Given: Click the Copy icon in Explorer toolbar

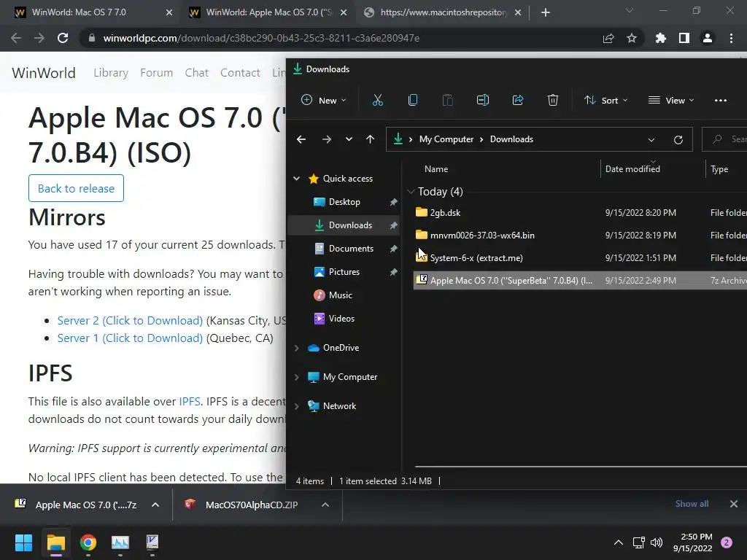Looking at the screenshot, I should click(x=413, y=100).
